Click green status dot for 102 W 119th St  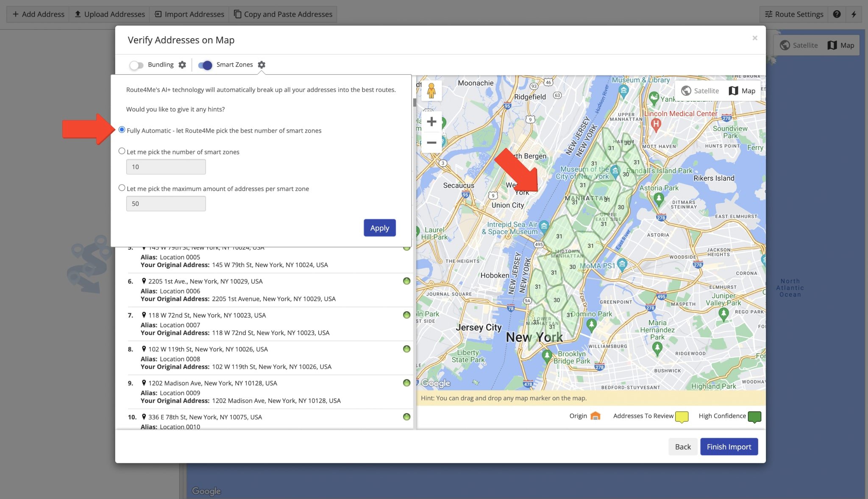coord(406,348)
